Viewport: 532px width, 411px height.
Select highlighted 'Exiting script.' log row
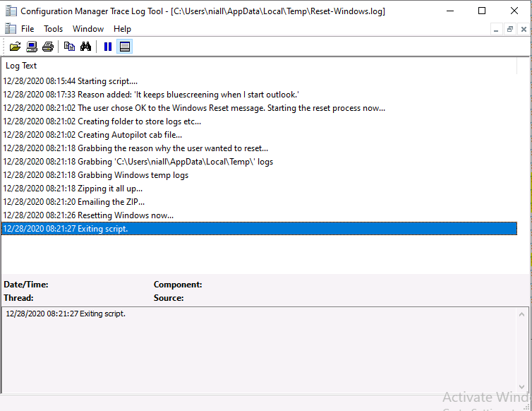point(259,229)
